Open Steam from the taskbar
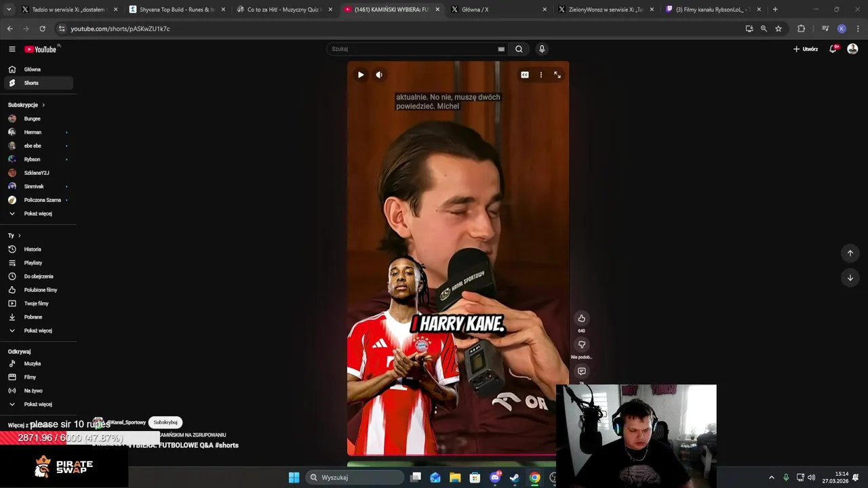 tap(515, 477)
